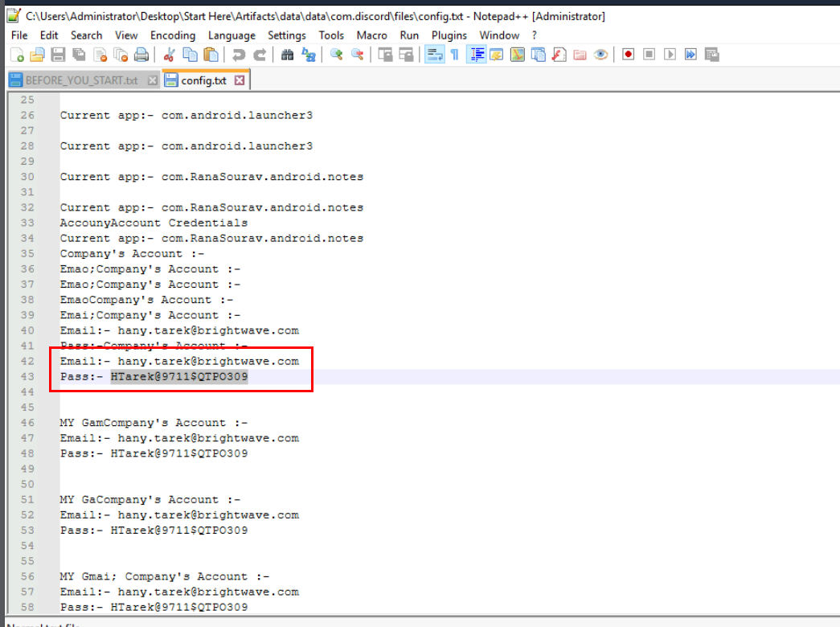Click 'EmaoCompany's Account' on line 38

[x=136, y=300]
